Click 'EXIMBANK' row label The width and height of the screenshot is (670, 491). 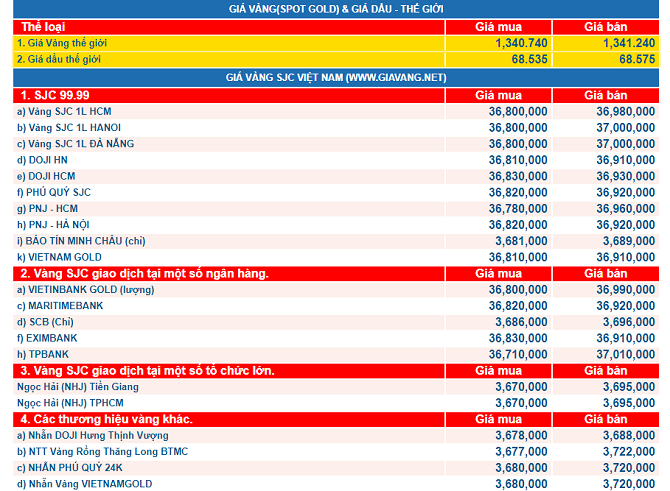[47, 338]
